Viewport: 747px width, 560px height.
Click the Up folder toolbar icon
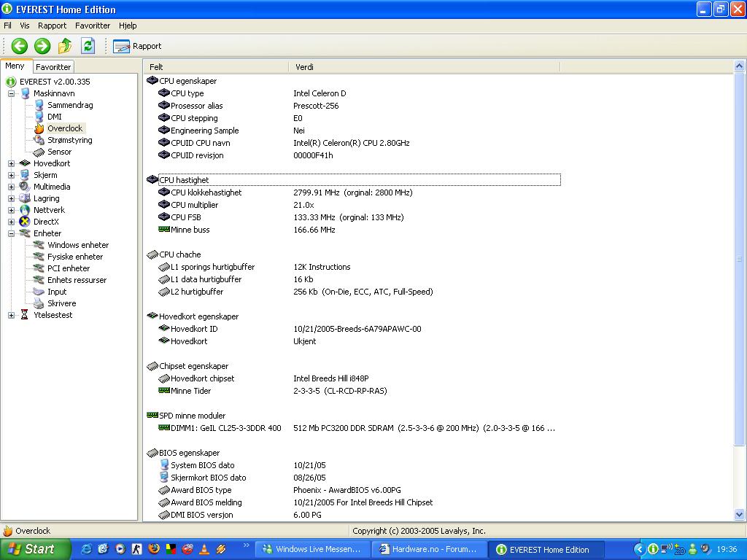click(65, 46)
